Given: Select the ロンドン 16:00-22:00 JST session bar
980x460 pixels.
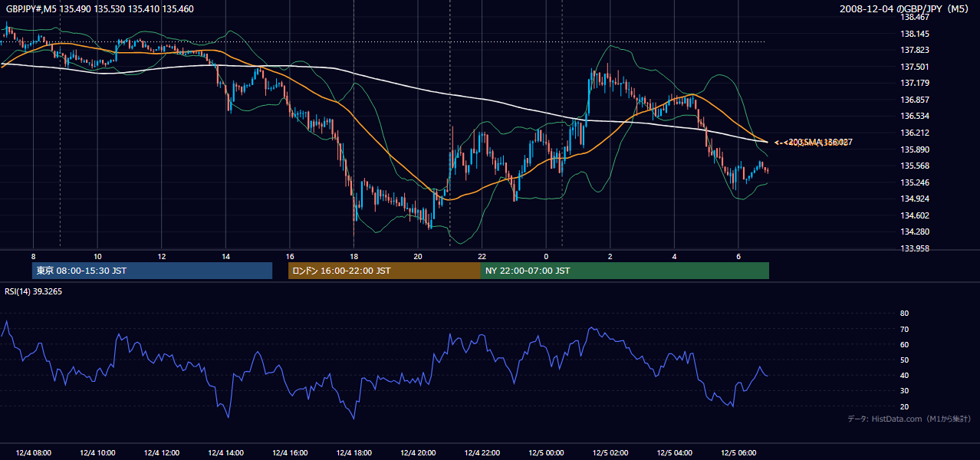Looking at the screenshot, I should tap(384, 271).
